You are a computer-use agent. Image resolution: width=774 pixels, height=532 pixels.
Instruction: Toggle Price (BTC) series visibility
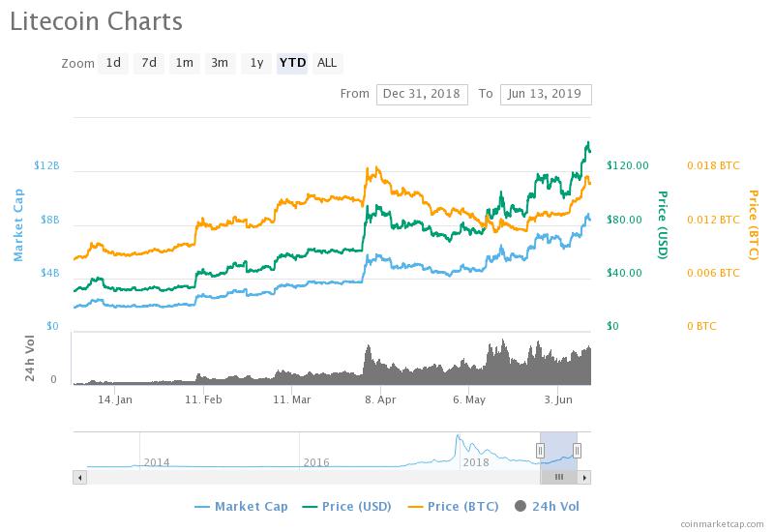click(x=452, y=506)
